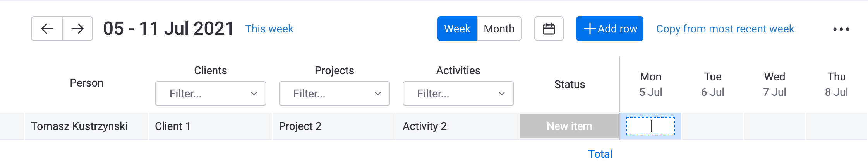
Task: Expand the Activities filter dropdown
Action: [x=458, y=94]
